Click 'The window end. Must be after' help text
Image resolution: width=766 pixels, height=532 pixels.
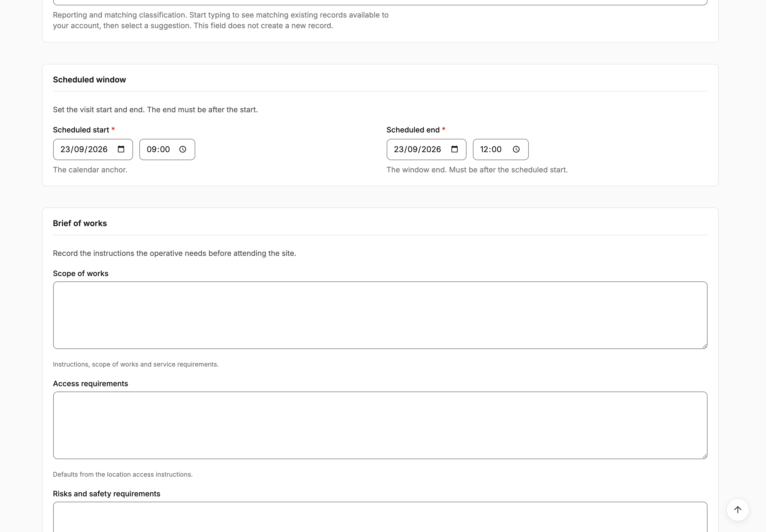pyautogui.click(x=477, y=170)
